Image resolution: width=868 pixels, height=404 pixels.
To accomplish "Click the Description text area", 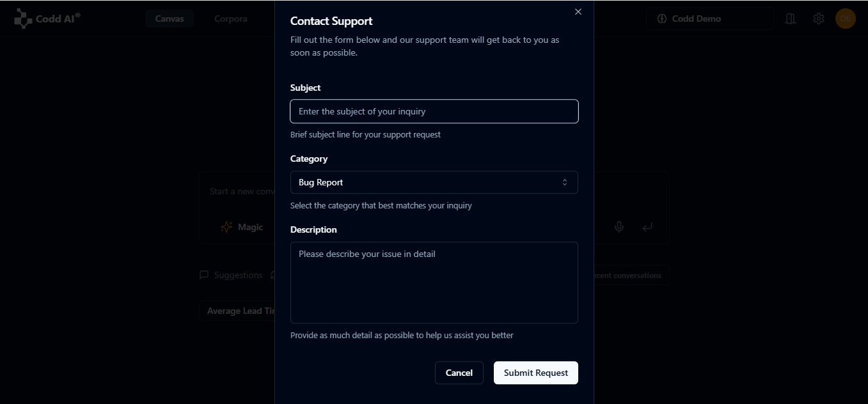I will point(434,283).
